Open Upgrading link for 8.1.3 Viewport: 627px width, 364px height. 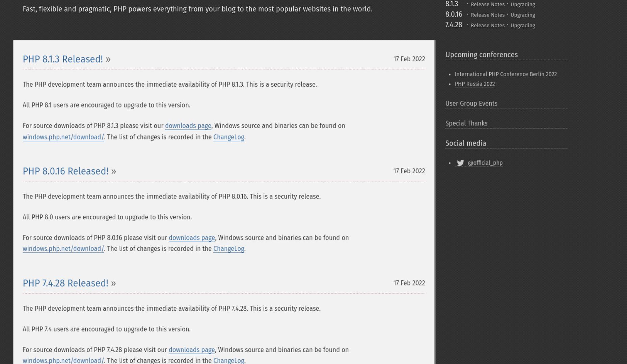[x=523, y=4]
